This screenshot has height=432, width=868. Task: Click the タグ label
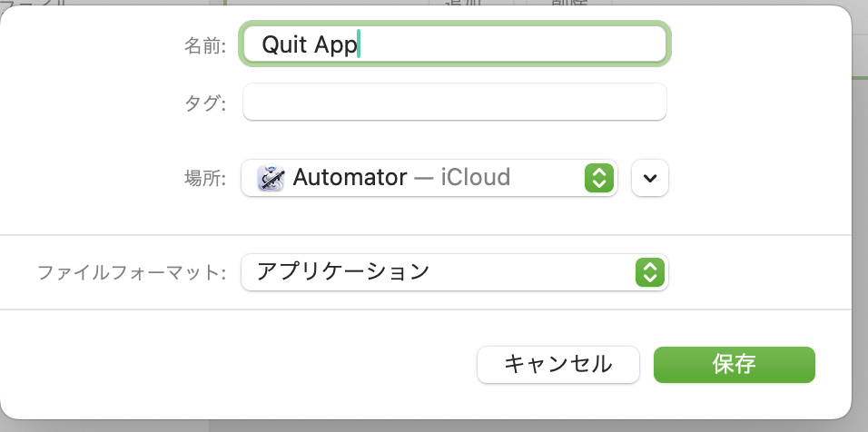pyautogui.click(x=205, y=103)
